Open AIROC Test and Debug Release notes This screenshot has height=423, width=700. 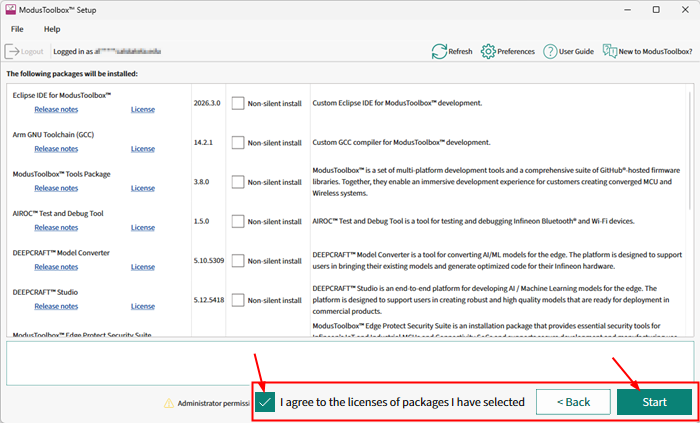pyautogui.click(x=56, y=227)
